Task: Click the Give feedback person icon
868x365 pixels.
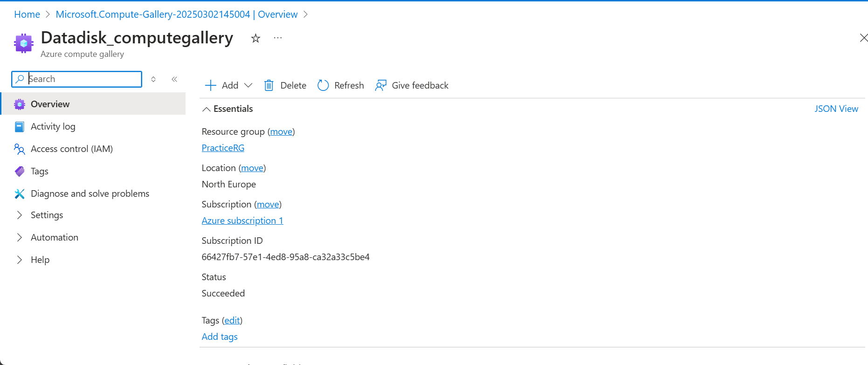Action: (381, 85)
